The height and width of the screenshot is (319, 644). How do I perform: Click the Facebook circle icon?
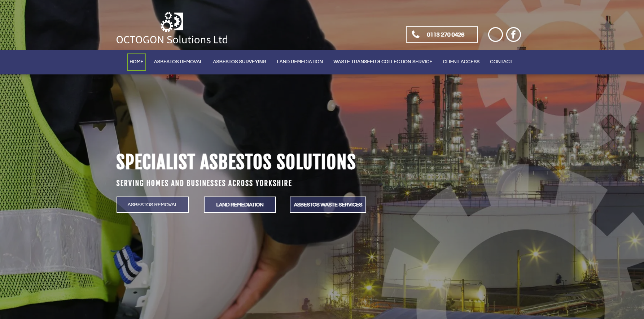[513, 35]
